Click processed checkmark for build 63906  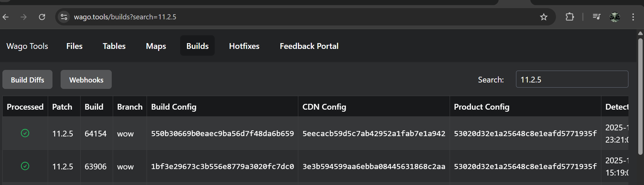pyautogui.click(x=25, y=166)
